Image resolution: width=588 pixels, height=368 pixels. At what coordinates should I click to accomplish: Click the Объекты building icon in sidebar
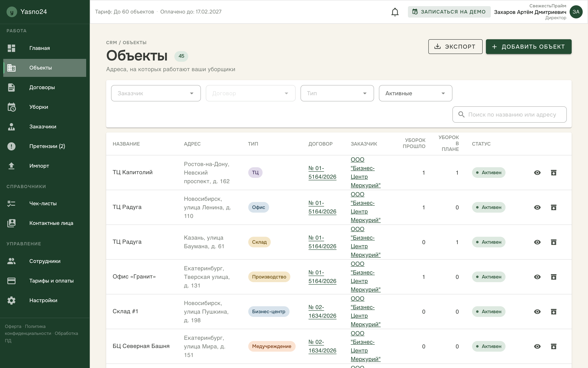pyautogui.click(x=11, y=68)
